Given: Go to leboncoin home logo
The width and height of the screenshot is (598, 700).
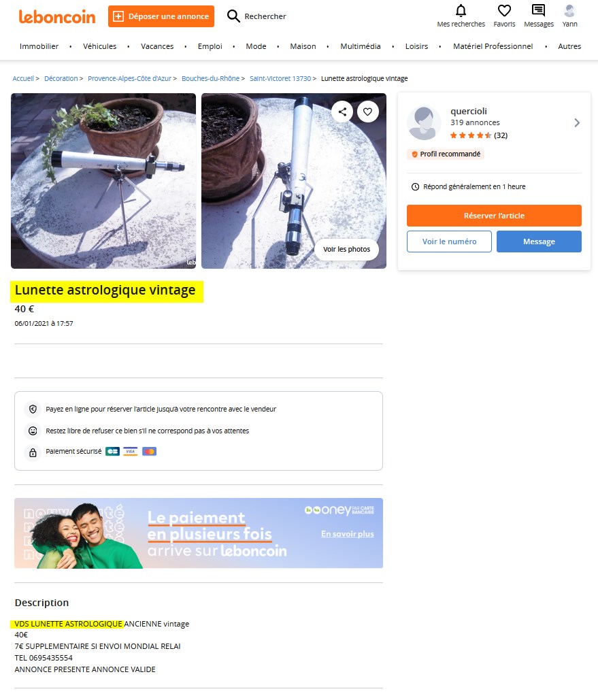Looking at the screenshot, I should (x=56, y=16).
